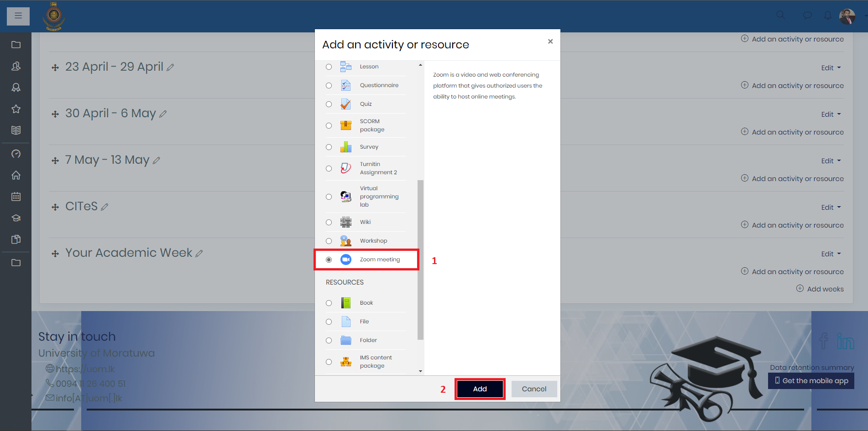The width and height of the screenshot is (868, 431).
Task: Select the Workshop activity radio button
Action: pyautogui.click(x=329, y=241)
